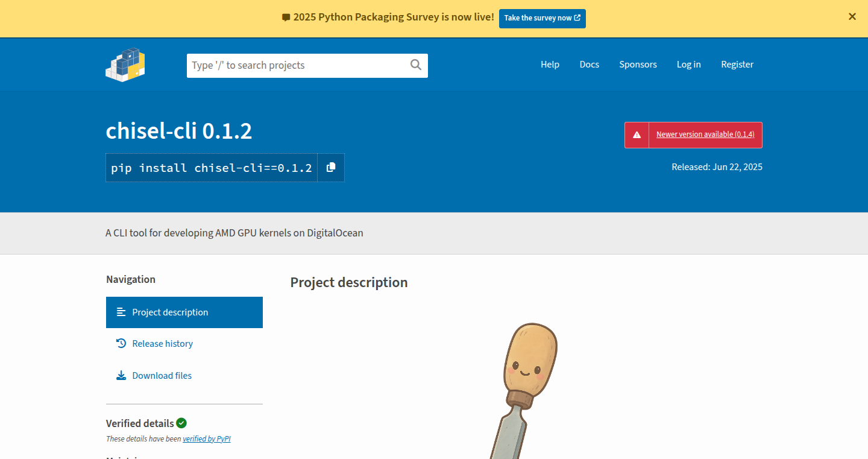The width and height of the screenshot is (868, 459).
Task: Click the CLI tool summary description text
Action: tap(234, 233)
